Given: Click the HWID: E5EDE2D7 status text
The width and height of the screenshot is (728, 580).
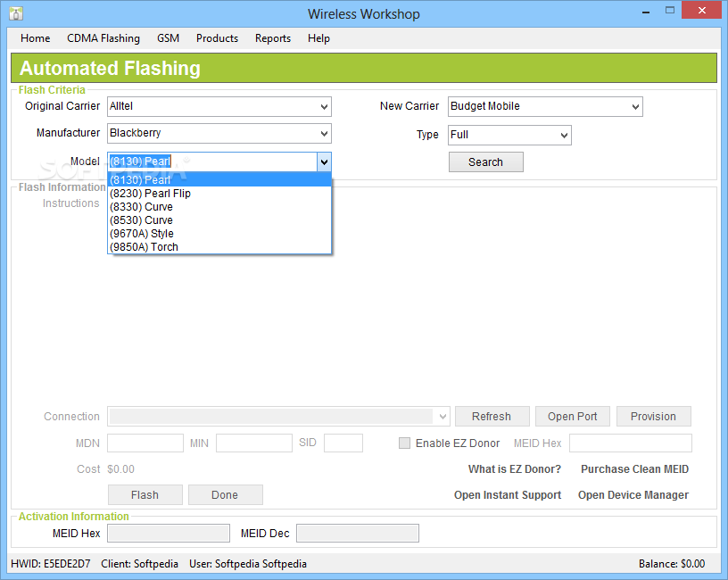Looking at the screenshot, I should [51, 564].
